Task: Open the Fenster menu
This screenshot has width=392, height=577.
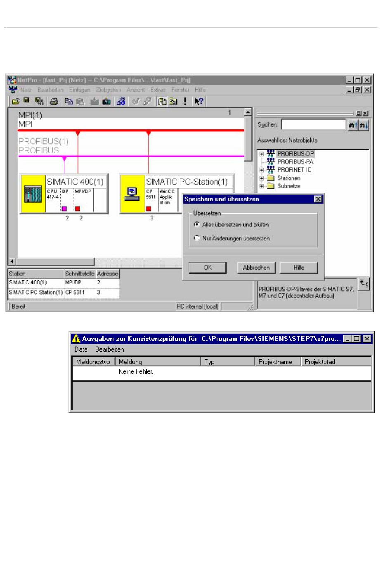Action: coord(180,90)
